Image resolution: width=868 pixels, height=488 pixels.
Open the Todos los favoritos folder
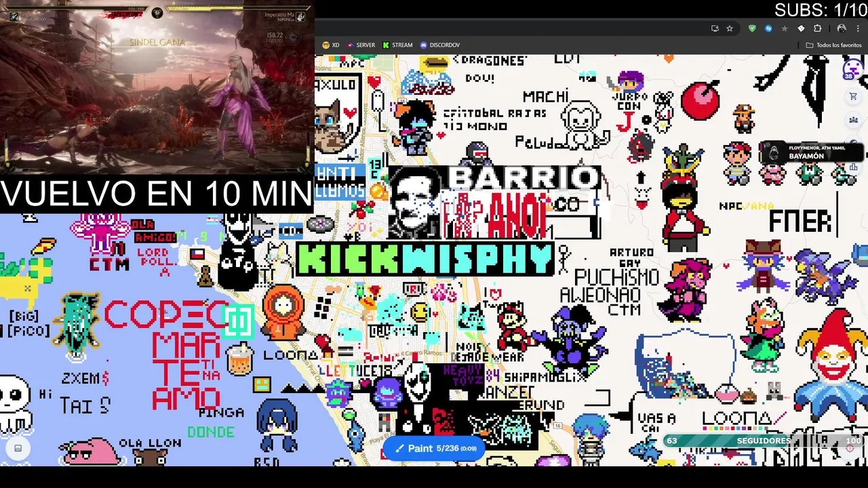tap(833, 45)
